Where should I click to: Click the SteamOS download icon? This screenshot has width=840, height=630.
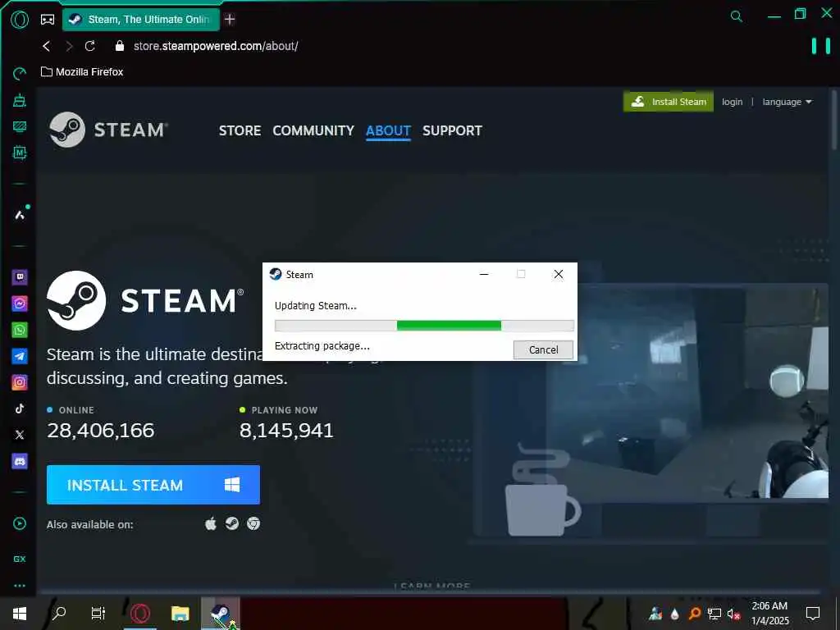click(x=232, y=523)
